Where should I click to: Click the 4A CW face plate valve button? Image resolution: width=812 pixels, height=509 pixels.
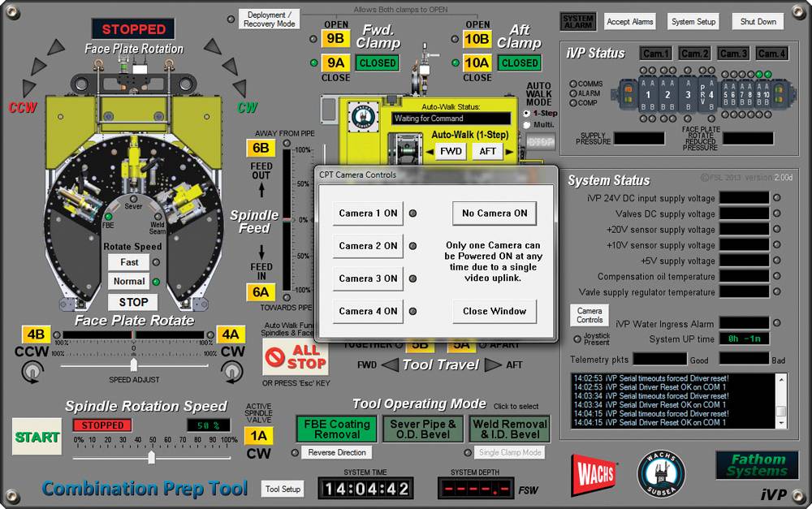pyautogui.click(x=231, y=334)
